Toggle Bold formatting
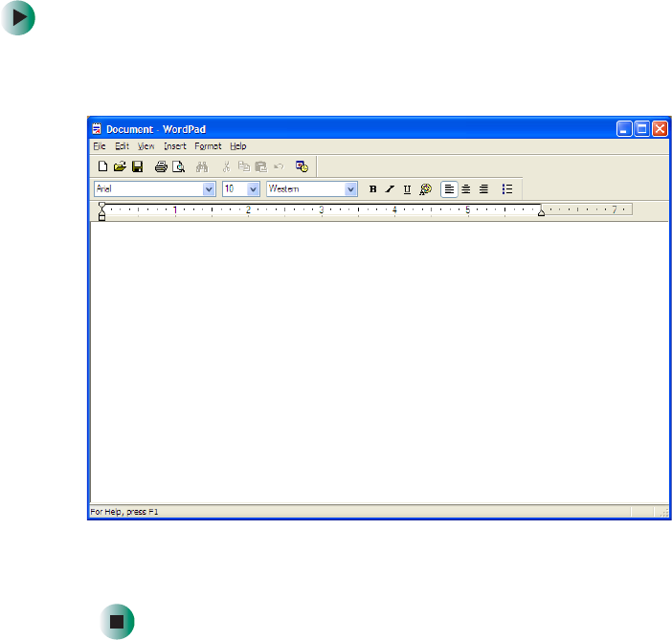Viewport: 672px width, 640px height. (373, 188)
